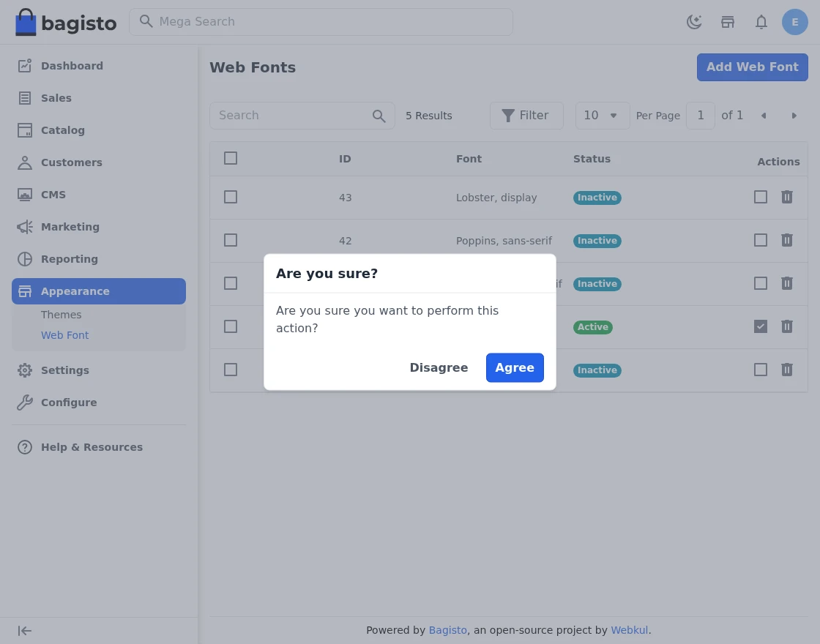Open Appearance menu
This screenshot has height=644, width=820.
[99, 291]
